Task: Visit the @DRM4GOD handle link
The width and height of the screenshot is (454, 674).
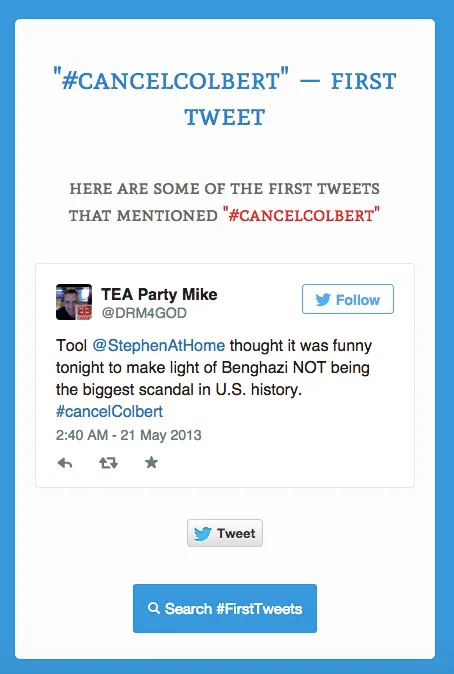Action: click(x=144, y=313)
